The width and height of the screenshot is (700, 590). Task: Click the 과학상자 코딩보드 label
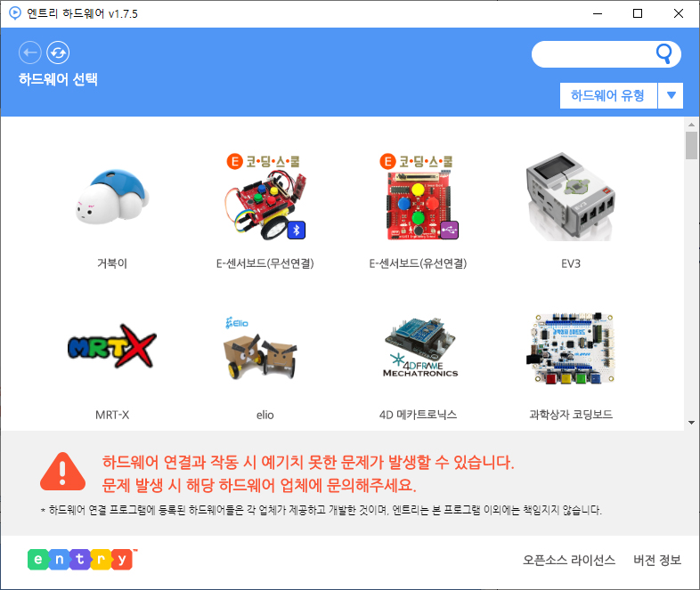point(571,415)
